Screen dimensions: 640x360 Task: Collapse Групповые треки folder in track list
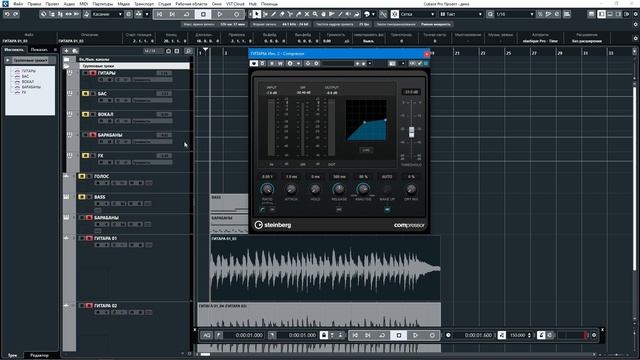pyautogui.click(x=67, y=66)
